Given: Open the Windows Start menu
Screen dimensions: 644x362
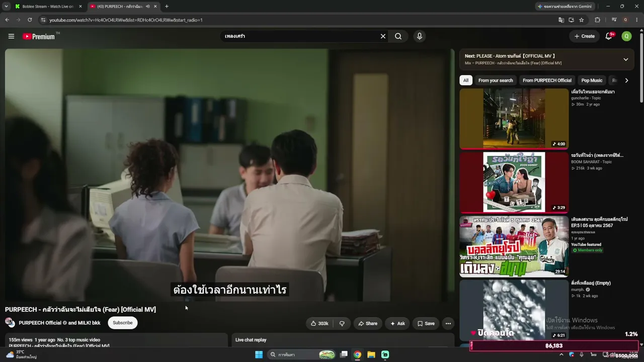Looking at the screenshot, I should [x=259, y=354].
